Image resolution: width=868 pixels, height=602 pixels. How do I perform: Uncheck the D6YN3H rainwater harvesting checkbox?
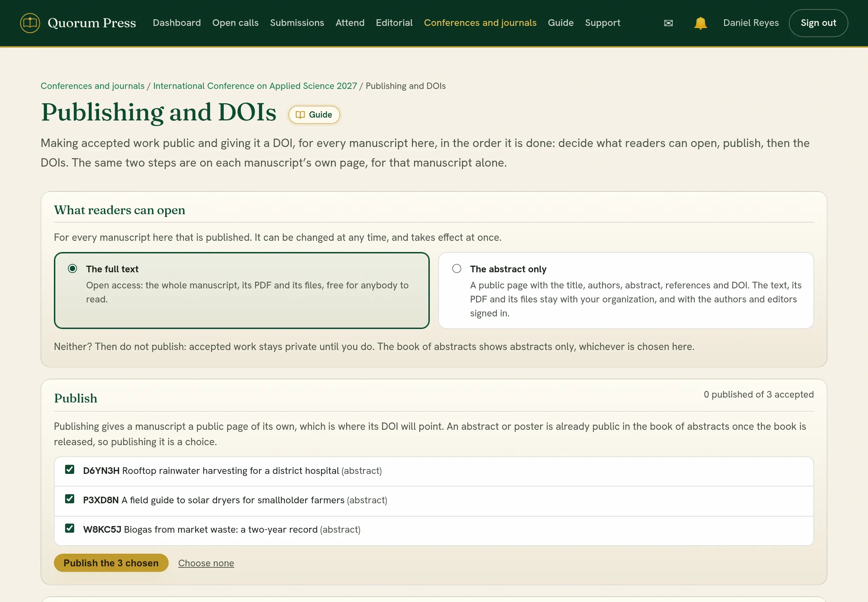pyautogui.click(x=69, y=470)
